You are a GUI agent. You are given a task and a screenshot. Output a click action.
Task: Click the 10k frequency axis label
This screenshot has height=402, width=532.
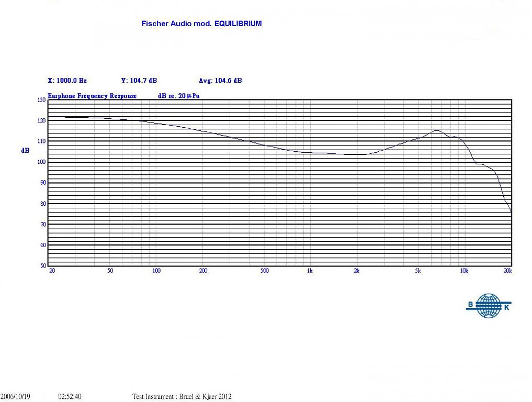[x=464, y=271]
